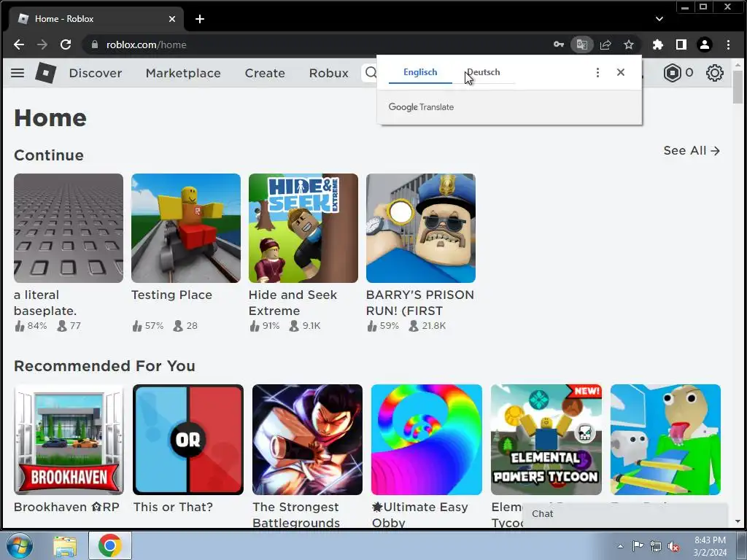This screenshot has width=747, height=560.
Task: Open the Robux balance icon
Action: pos(672,73)
